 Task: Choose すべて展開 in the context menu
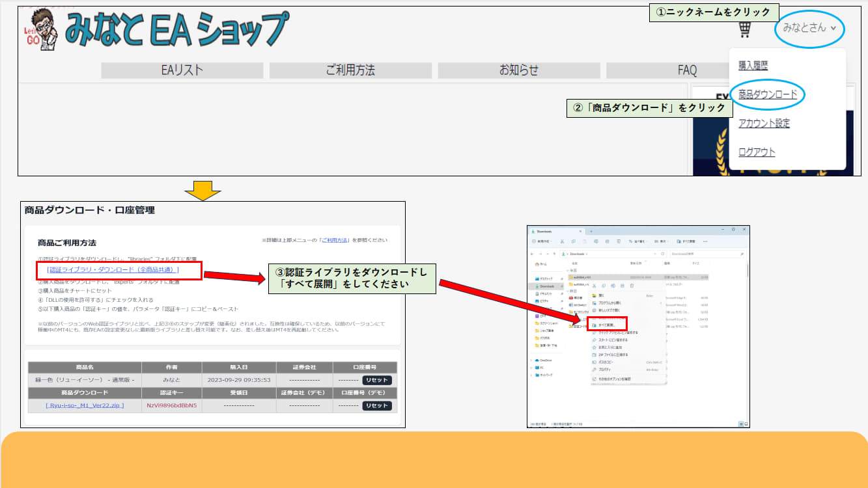pyautogui.click(x=606, y=324)
